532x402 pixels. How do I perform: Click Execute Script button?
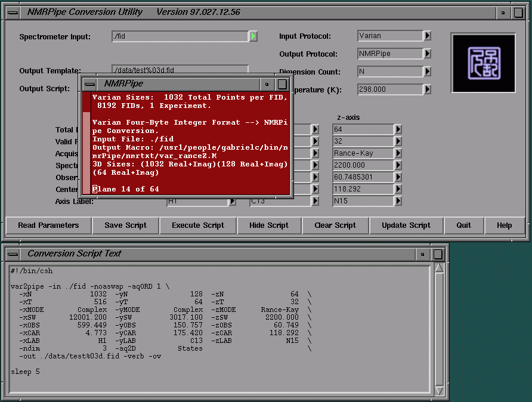(198, 225)
